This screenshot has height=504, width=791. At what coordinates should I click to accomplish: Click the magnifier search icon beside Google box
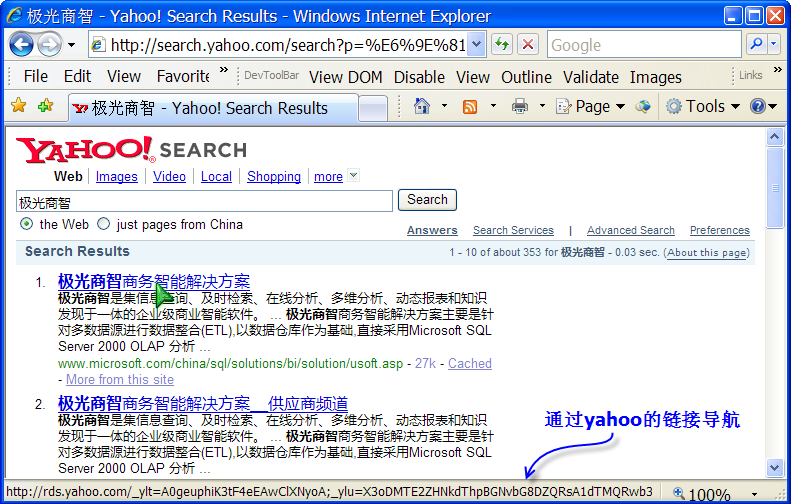756,45
